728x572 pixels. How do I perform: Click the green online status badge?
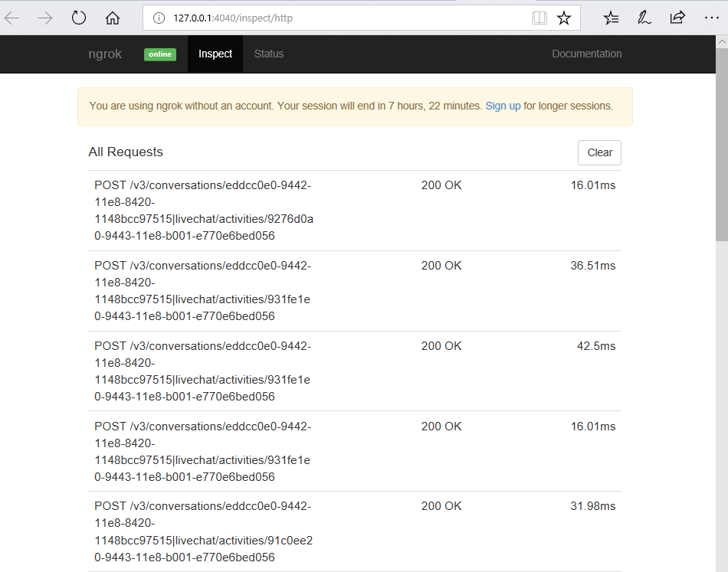(x=159, y=54)
